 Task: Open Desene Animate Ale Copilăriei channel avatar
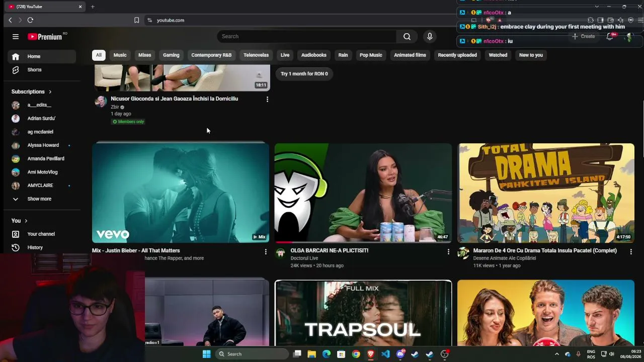[463, 253]
